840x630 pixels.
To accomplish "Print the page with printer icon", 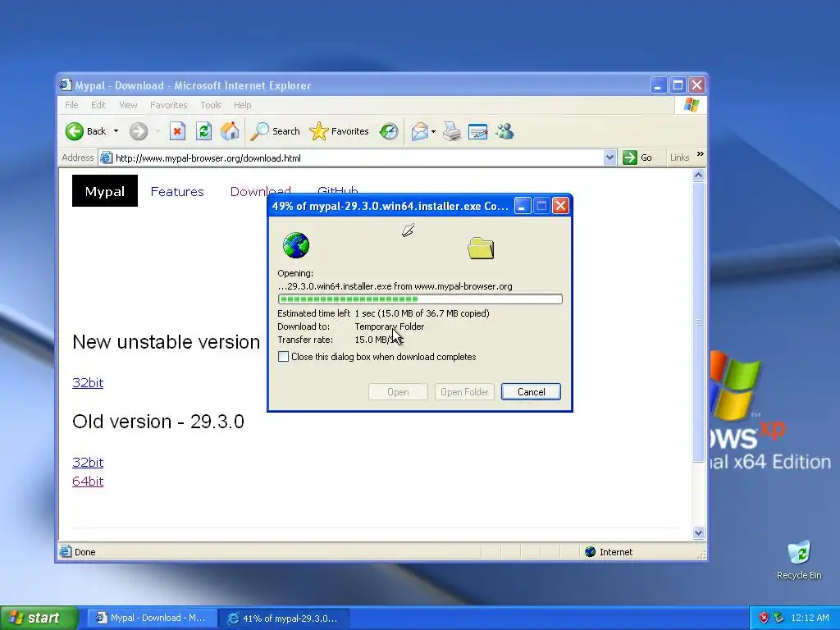I will click(x=452, y=131).
